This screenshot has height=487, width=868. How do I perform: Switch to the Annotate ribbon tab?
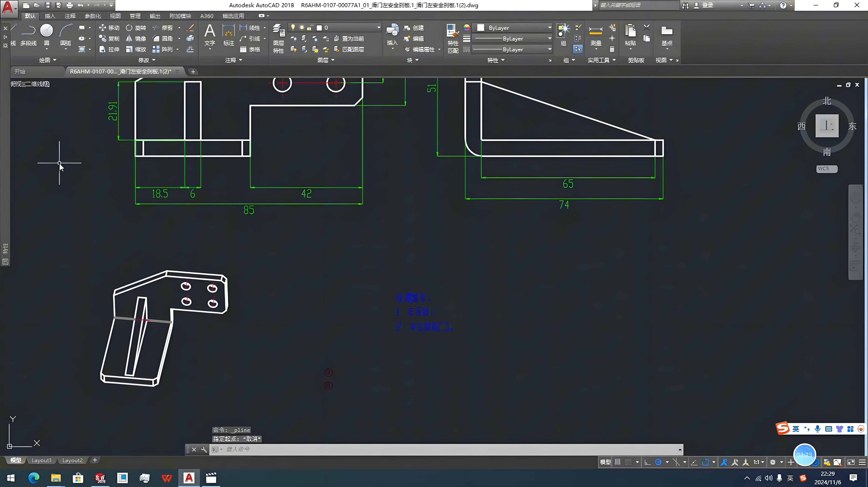pos(70,16)
